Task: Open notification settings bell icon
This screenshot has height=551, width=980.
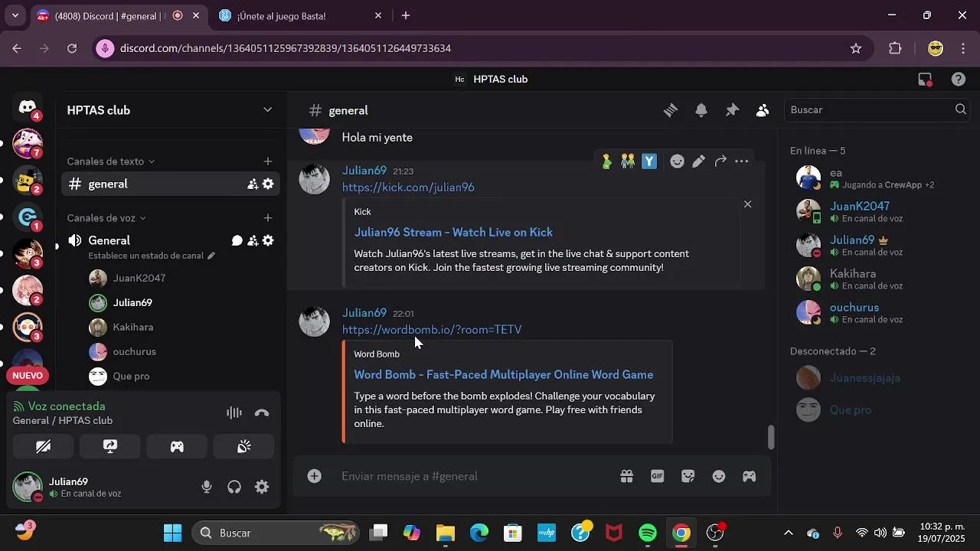Action: [x=701, y=110]
